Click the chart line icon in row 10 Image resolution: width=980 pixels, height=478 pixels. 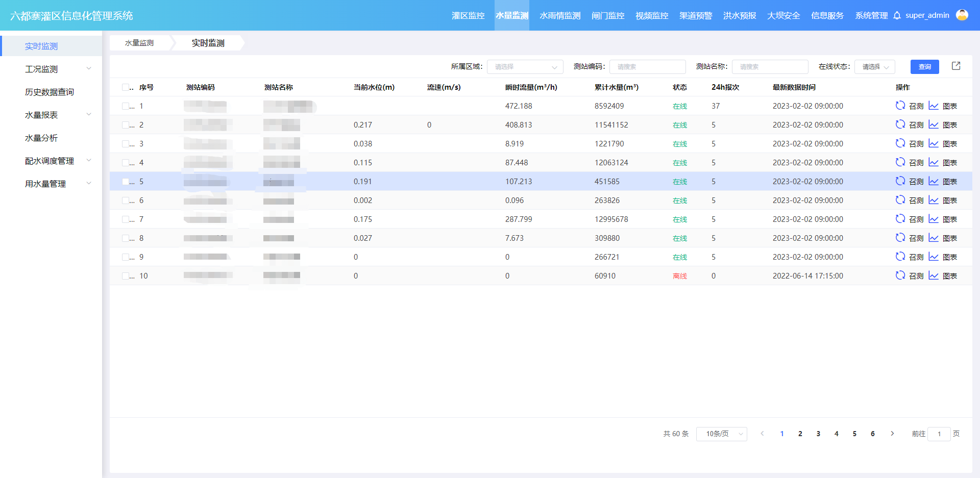tap(934, 275)
